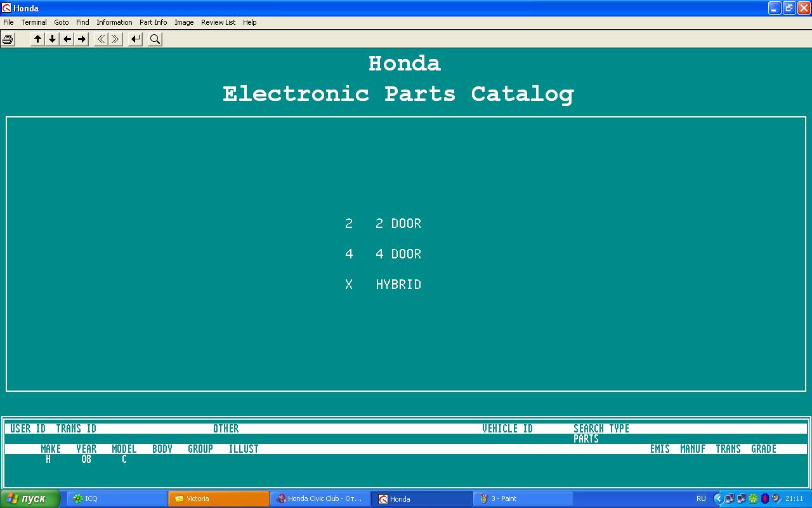Screen dimensions: 812x508
Task: Click the year value 08
Action: 86,459
